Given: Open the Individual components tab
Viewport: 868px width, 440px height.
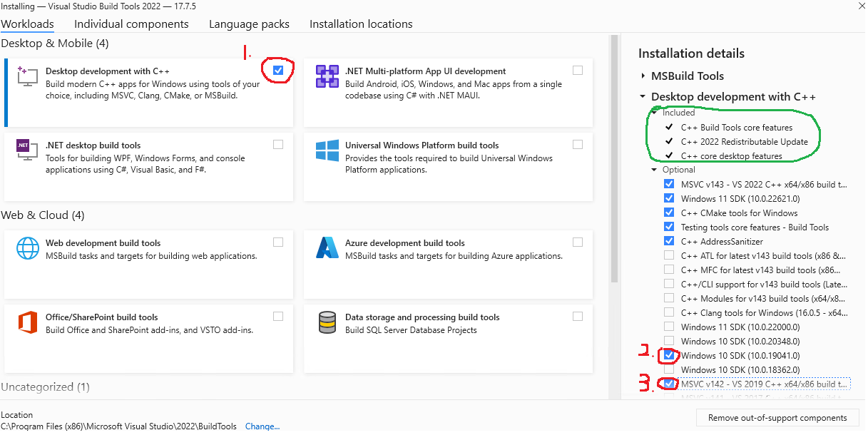Looking at the screenshot, I should pos(131,24).
